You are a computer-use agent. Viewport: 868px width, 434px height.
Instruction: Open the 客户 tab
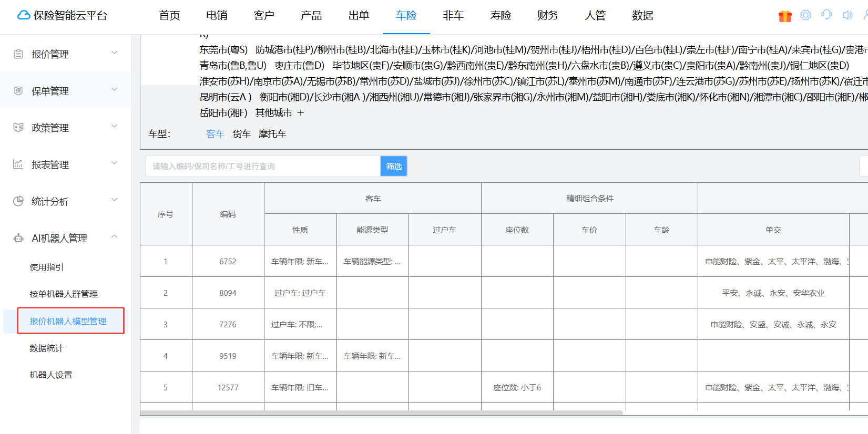(264, 16)
